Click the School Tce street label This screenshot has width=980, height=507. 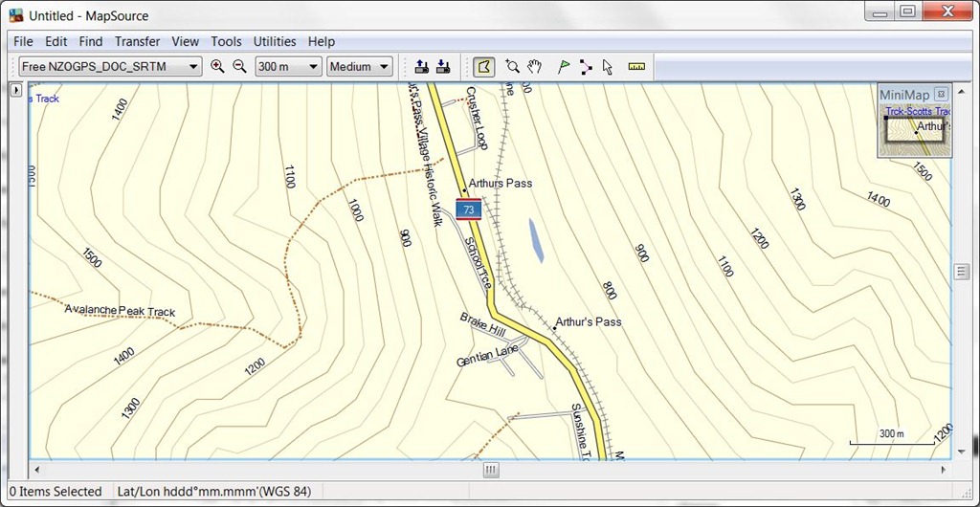pyautogui.click(x=477, y=265)
